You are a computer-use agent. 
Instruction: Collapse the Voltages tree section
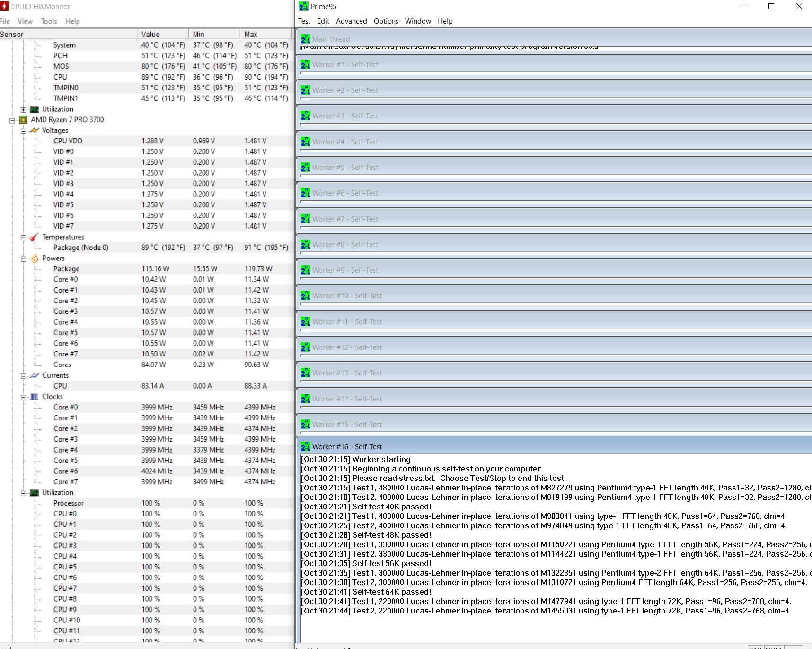23,131
